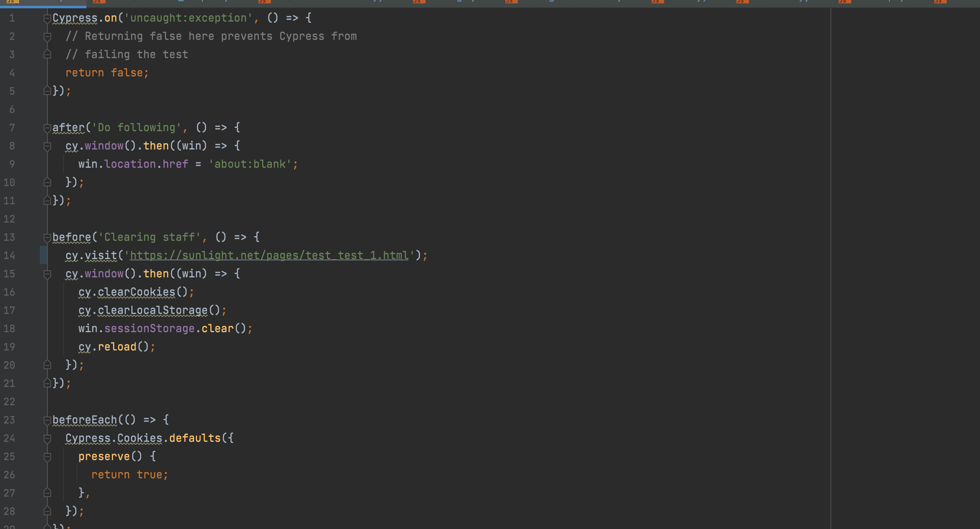Collapse the Cypress.on uncaught:exception handler

pos(47,17)
